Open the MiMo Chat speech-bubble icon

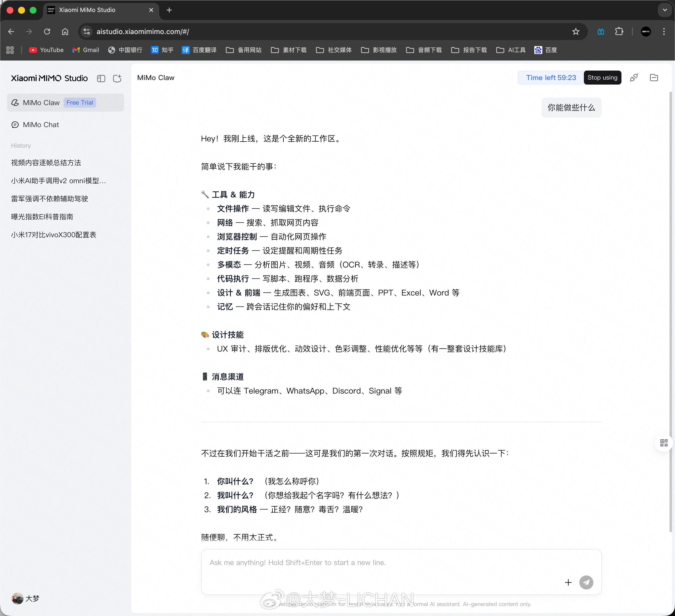tap(15, 124)
